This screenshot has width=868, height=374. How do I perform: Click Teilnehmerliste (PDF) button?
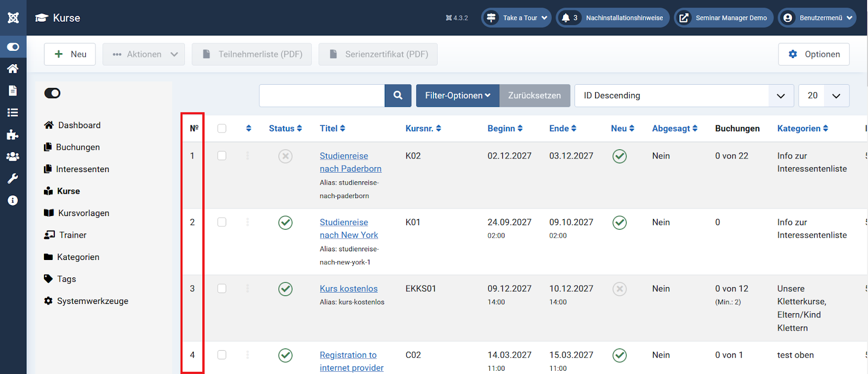click(252, 54)
